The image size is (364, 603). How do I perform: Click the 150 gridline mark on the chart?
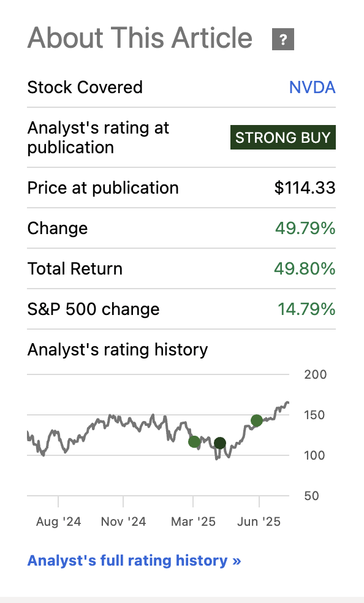tap(315, 415)
